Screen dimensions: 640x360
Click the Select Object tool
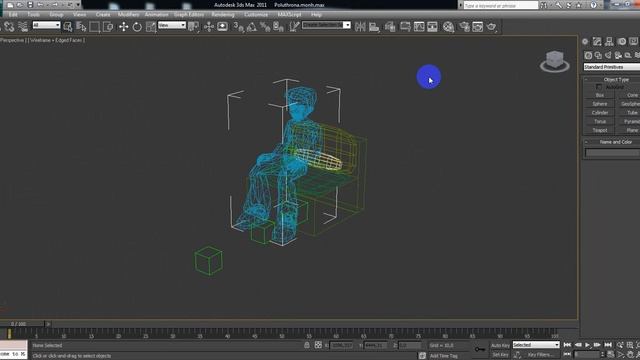(68, 27)
